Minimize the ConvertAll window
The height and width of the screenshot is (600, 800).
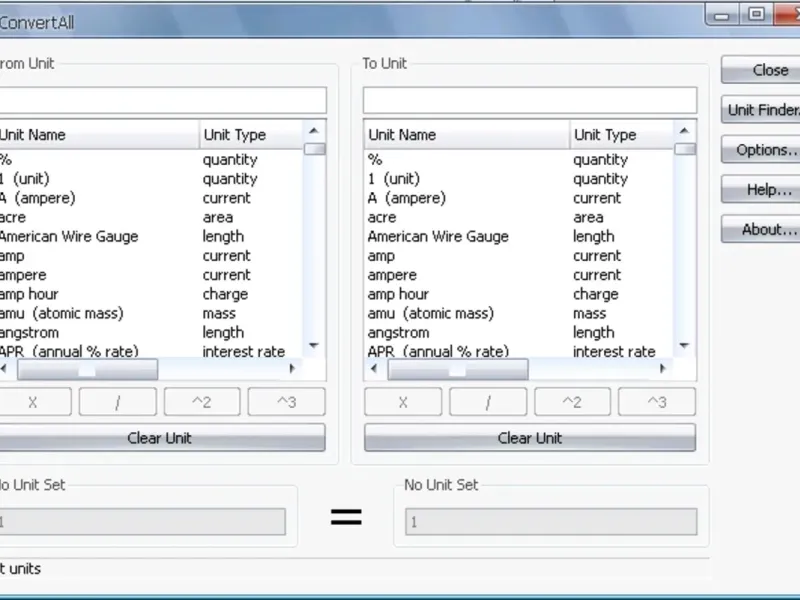click(x=721, y=15)
